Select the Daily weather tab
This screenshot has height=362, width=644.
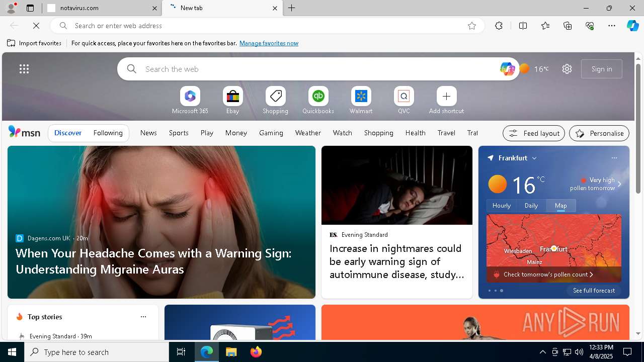coord(531,206)
